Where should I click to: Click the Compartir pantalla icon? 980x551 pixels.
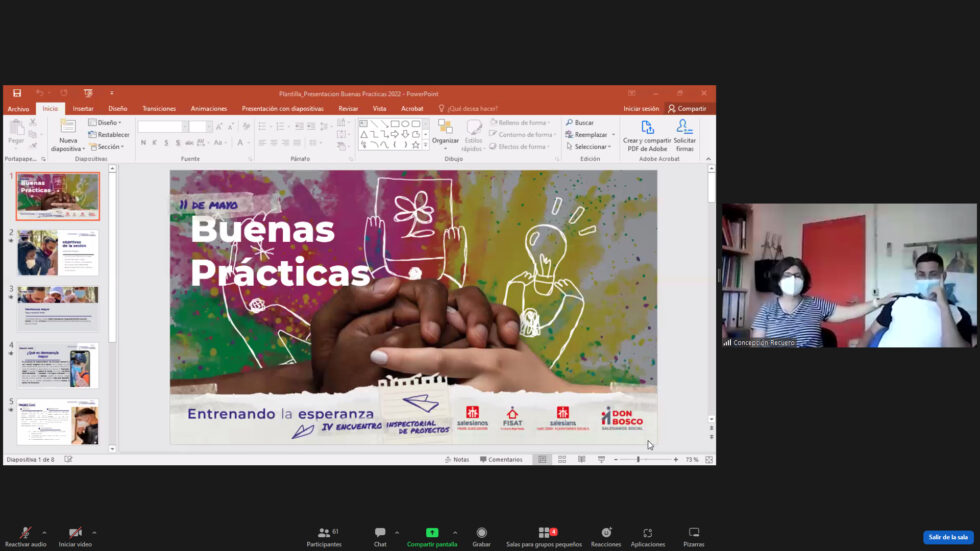click(x=432, y=533)
